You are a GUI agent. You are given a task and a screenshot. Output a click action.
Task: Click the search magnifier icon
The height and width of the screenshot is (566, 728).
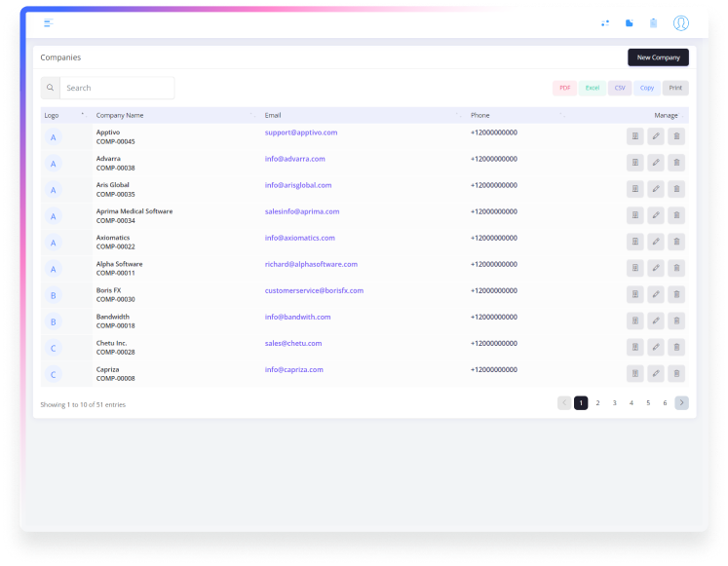pos(50,88)
